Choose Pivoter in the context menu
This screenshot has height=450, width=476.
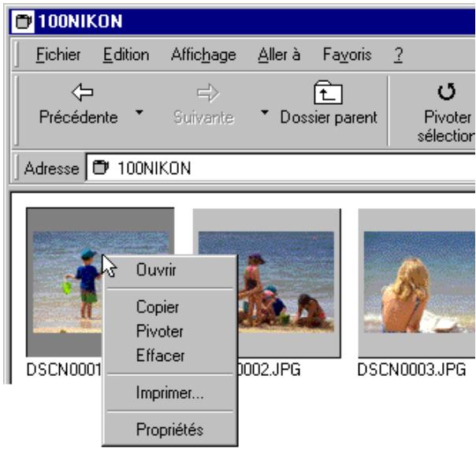(x=169, y=331)
